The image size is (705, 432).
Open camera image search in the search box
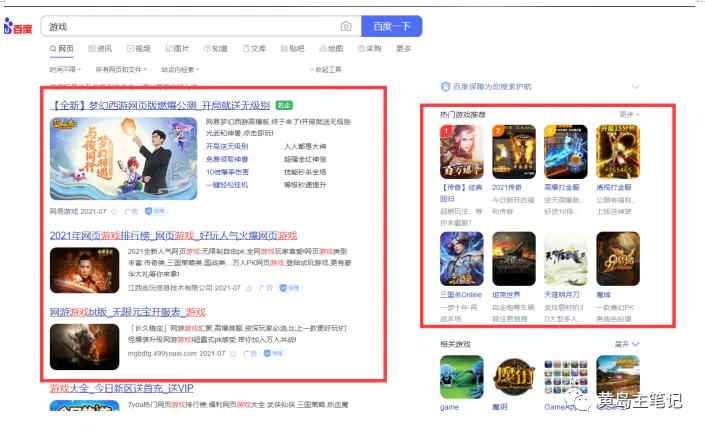pos(346,26)
